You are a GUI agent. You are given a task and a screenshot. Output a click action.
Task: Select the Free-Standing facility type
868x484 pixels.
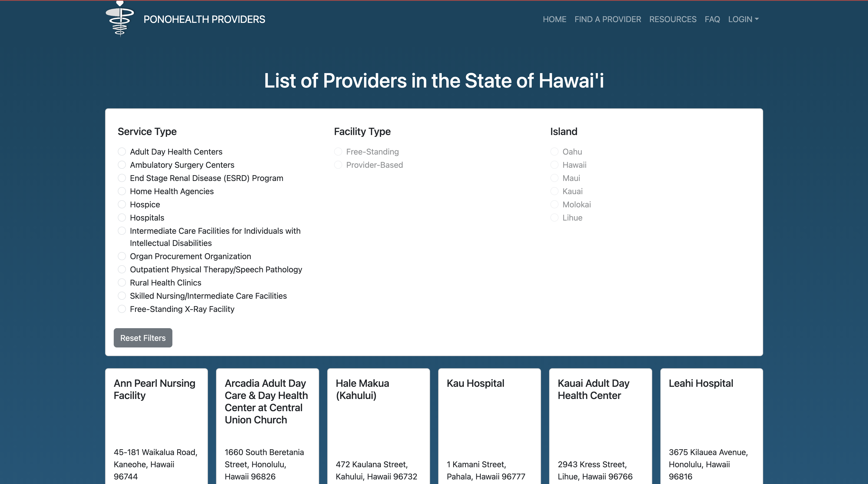pyautogui.click(x=338, y=152)
